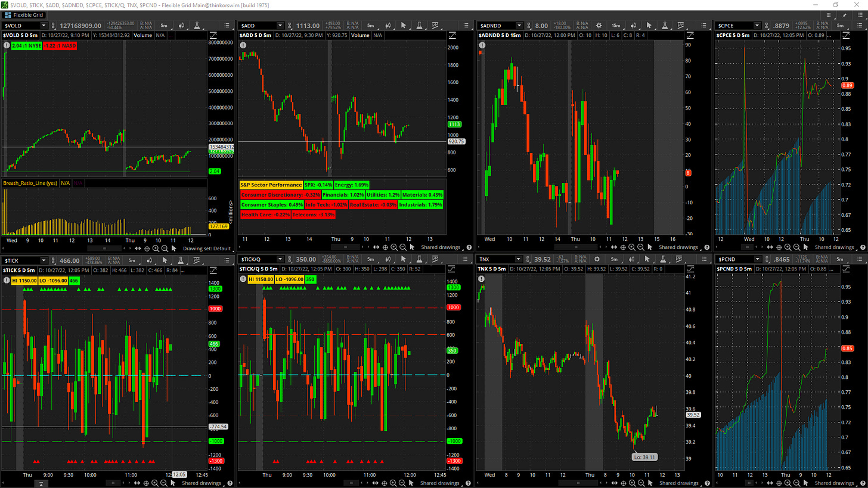The height and width of the screenshot is (488, 868).
Task: Click Drawing set: Default under $VOLD chart
Action: point(206,248)
